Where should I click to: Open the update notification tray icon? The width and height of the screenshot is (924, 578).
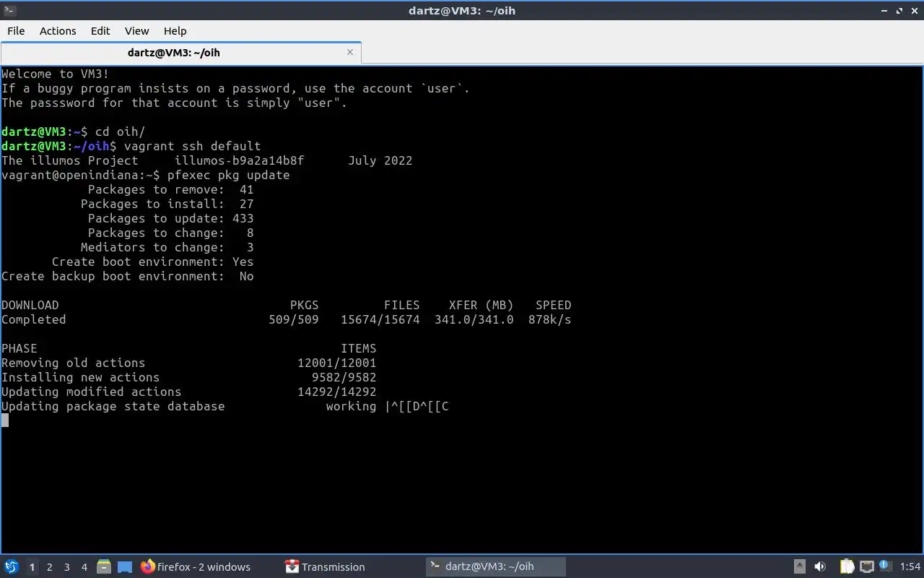885,566
